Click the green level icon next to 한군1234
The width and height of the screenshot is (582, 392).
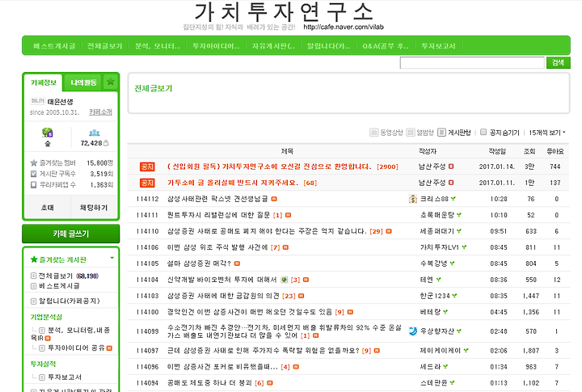(454, 296)
